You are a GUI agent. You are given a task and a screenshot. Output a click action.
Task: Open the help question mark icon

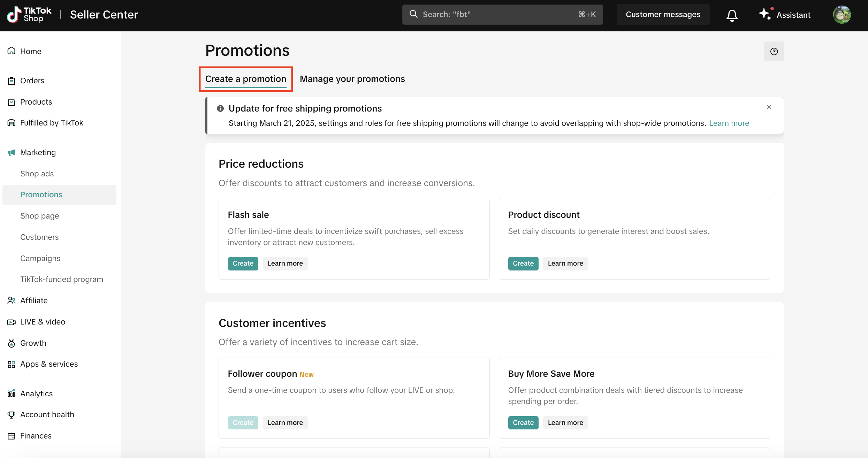click(774, 52)
